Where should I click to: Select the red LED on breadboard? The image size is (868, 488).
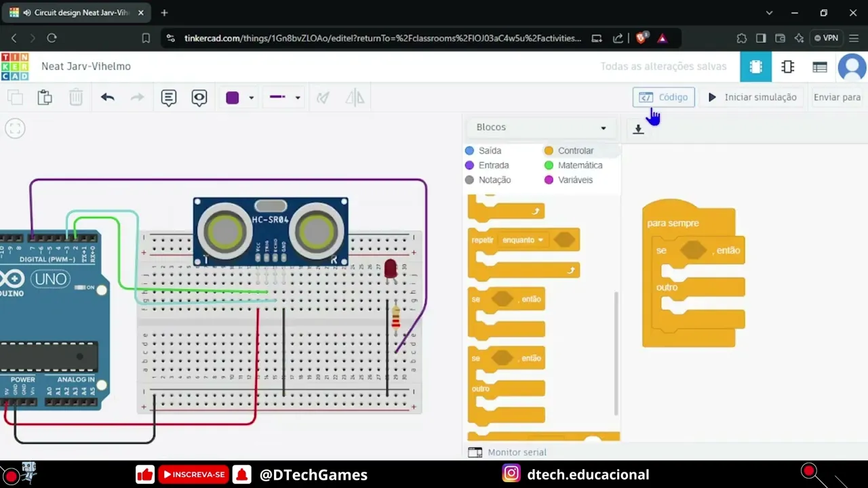390,268
